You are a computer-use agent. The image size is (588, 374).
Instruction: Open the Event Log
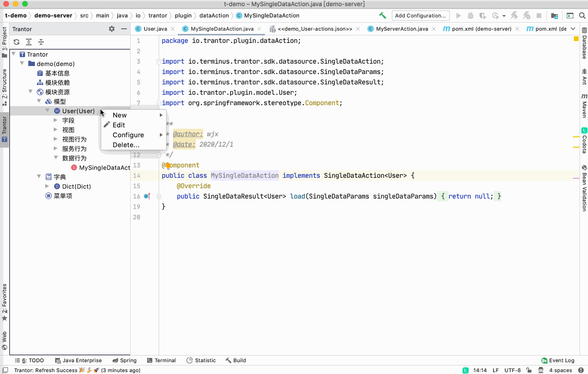coord(558,360)
